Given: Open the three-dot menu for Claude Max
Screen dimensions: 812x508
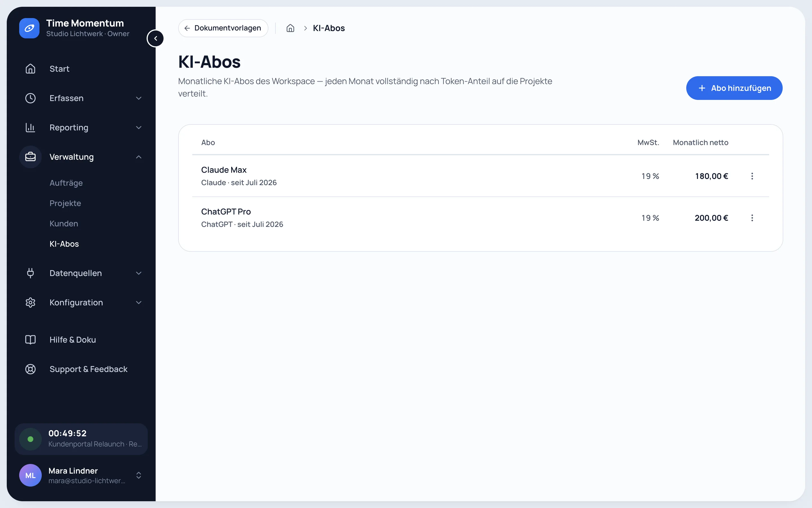Looking at the screenshot, I should 752,176.
